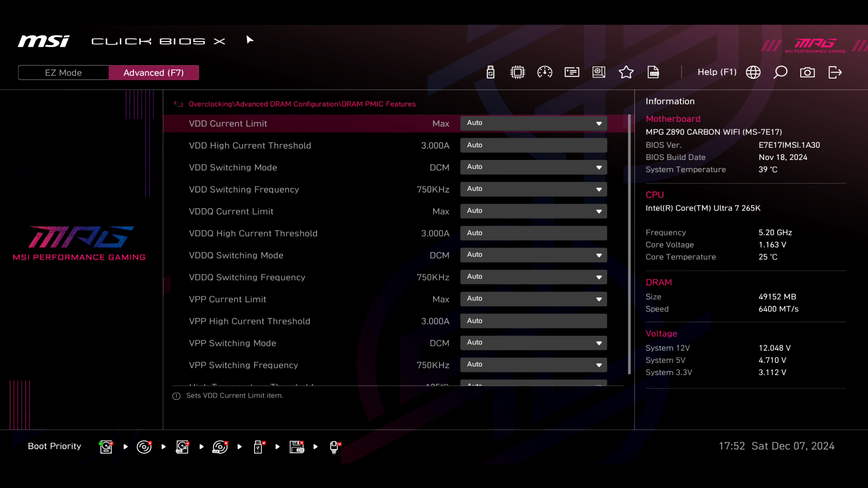The width and height of the screenshot is (868, 488).
Task: Click the CPU chip icon
Action: pos(518,72)
